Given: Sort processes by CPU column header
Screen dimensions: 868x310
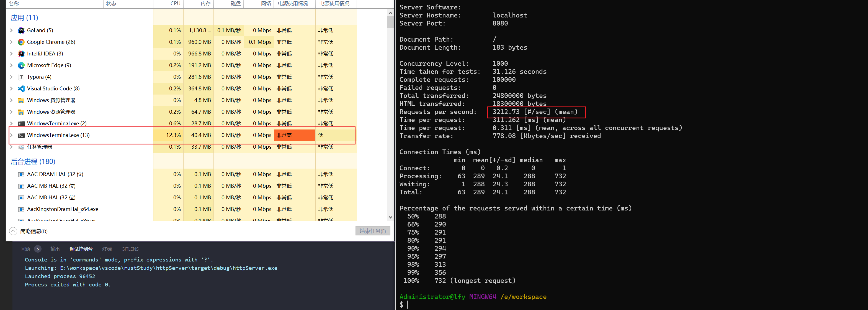Looking at the screenshot, I should click(x=175, y=3).
